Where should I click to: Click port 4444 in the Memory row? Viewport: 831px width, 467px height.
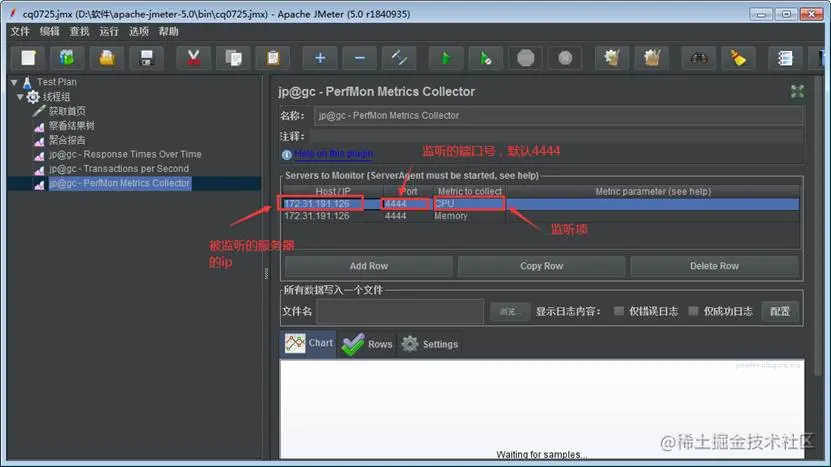tap(407, 216)
